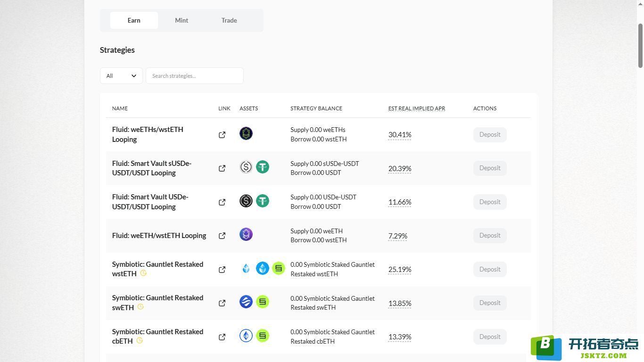Image resolution: width=644 pixels, height=362 pixels.
Task: Click strategy name Symbiotic: Gauntlet Restaked swETH
Action: 157,303
